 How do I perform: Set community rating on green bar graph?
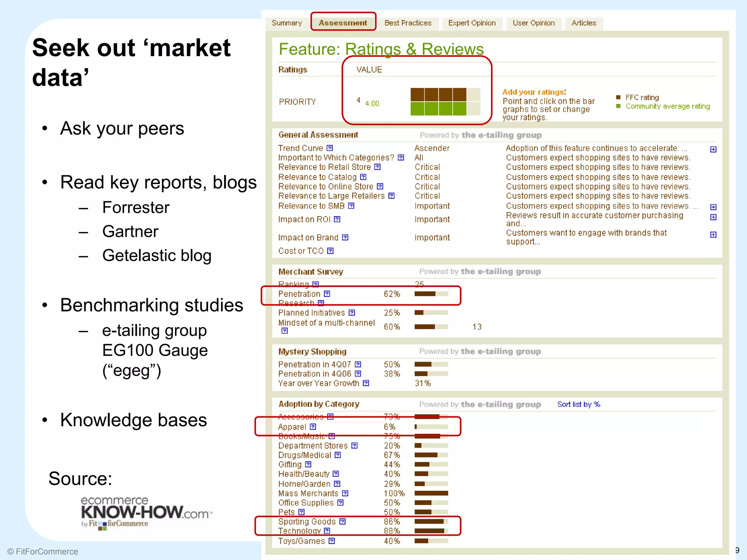pyautogui.click(x=445, y=109)
